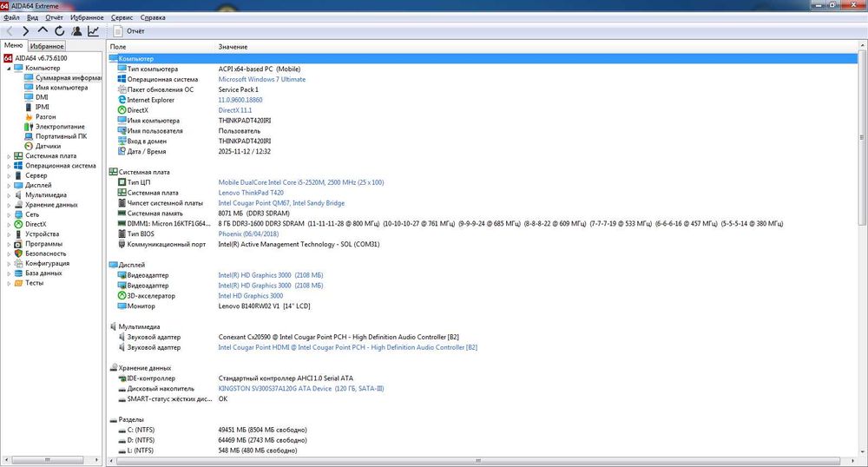Click KINGSTON SV300S37A120G ATA Device link
The height and width of the screenshot is (467, 868).
click(x=300, y=388)
